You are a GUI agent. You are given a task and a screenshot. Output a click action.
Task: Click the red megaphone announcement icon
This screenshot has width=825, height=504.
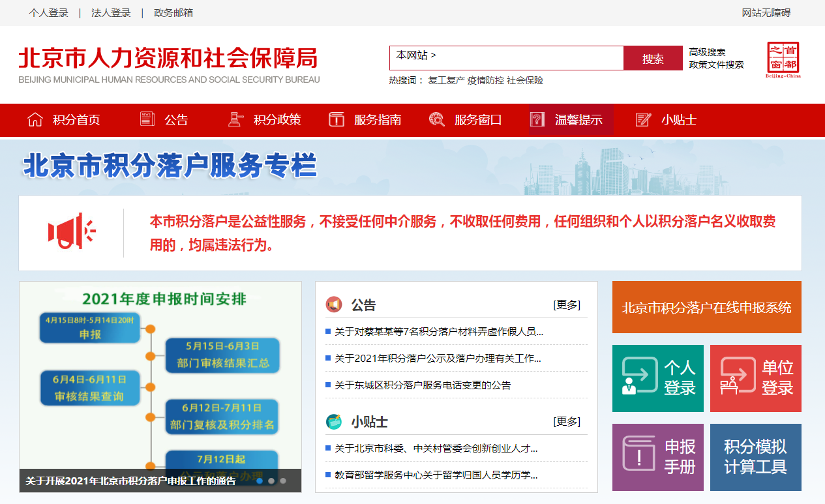(x=72, y=231)
